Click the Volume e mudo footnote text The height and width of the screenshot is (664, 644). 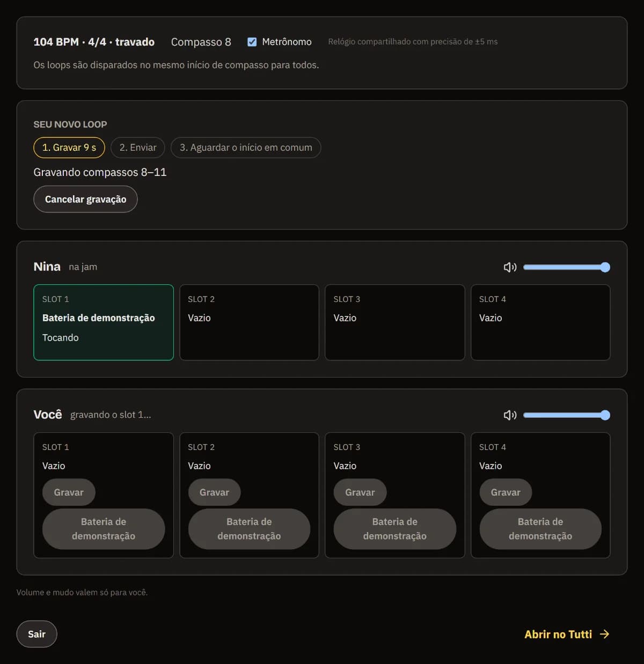click(x=82, y=592)
